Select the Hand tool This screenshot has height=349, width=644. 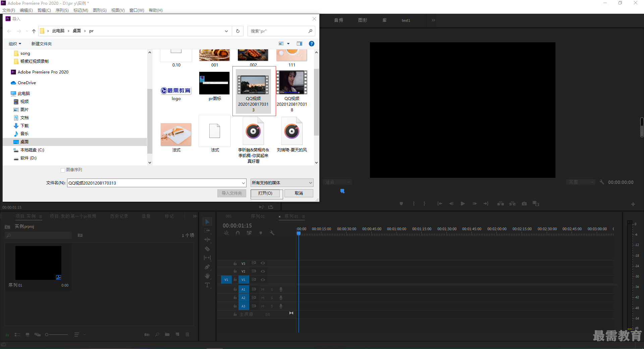(x=207, y=276)
